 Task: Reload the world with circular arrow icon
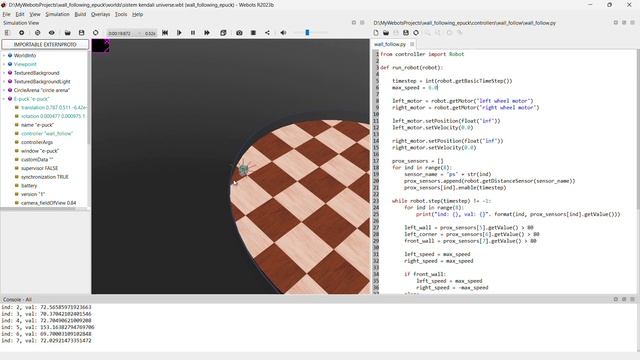[96, 33]
